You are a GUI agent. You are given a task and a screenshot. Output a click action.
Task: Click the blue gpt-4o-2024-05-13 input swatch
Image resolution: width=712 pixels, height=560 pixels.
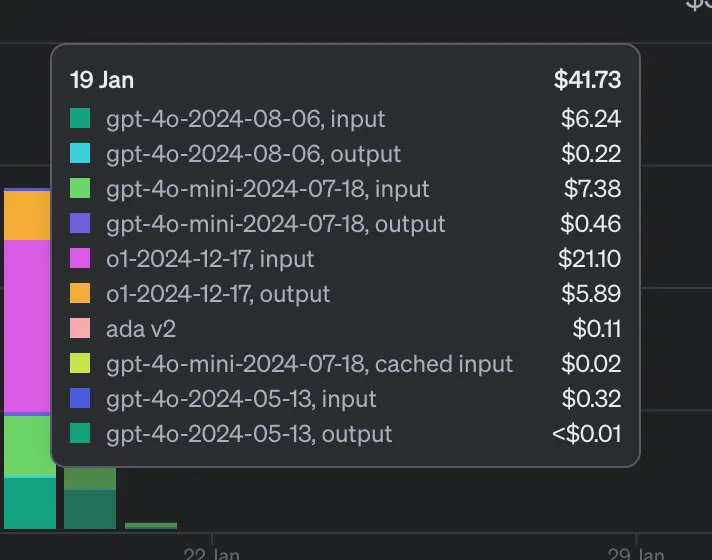click(x=80, y=399)
